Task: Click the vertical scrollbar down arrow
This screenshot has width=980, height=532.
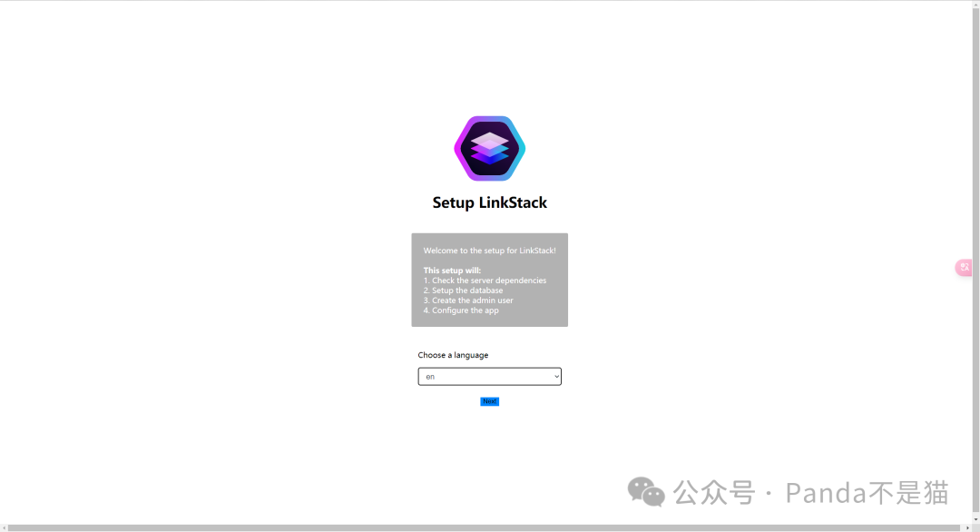Action: 975,519
